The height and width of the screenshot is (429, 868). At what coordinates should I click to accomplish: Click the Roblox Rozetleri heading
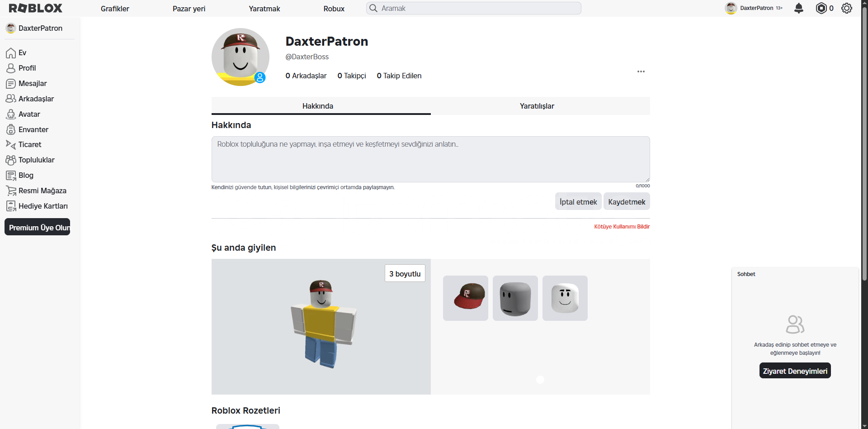pyautogui.click(x=246, y=410)
